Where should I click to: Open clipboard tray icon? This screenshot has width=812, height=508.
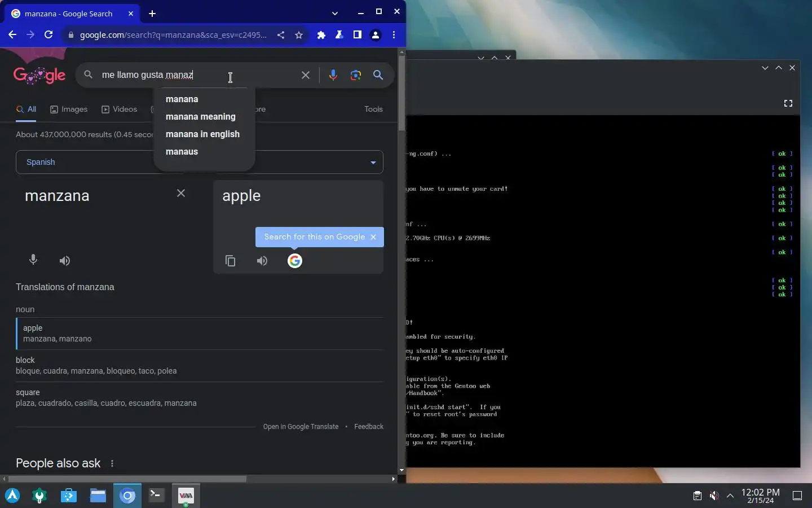click(x=698, y=496)
